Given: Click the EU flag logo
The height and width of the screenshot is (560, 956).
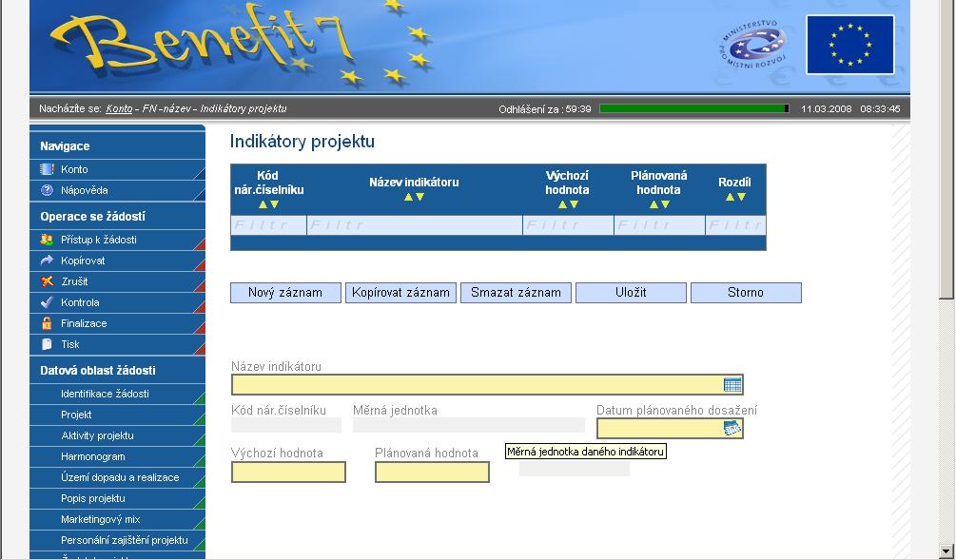Looking at the screenshot, I should 849,45.
